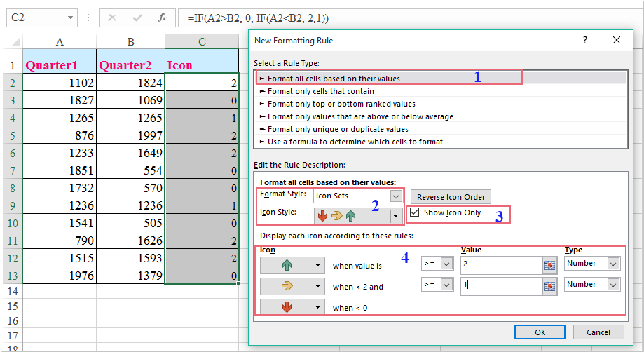Click the Insert Function fx icon
This screenshot has width=644, height=352.
163,17
